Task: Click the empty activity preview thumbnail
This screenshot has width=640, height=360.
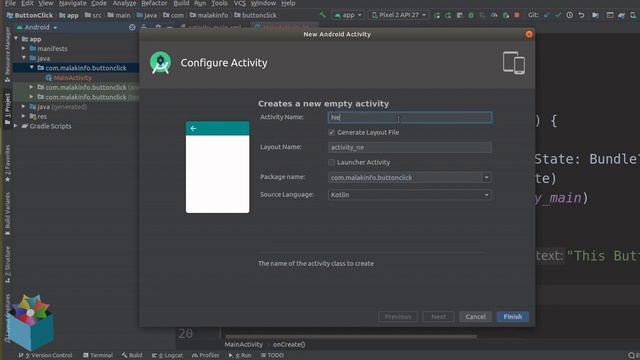Action: 218,167
